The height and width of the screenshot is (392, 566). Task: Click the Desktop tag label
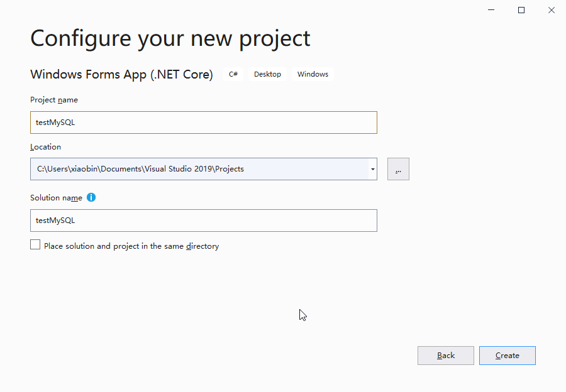coord(267,74)
